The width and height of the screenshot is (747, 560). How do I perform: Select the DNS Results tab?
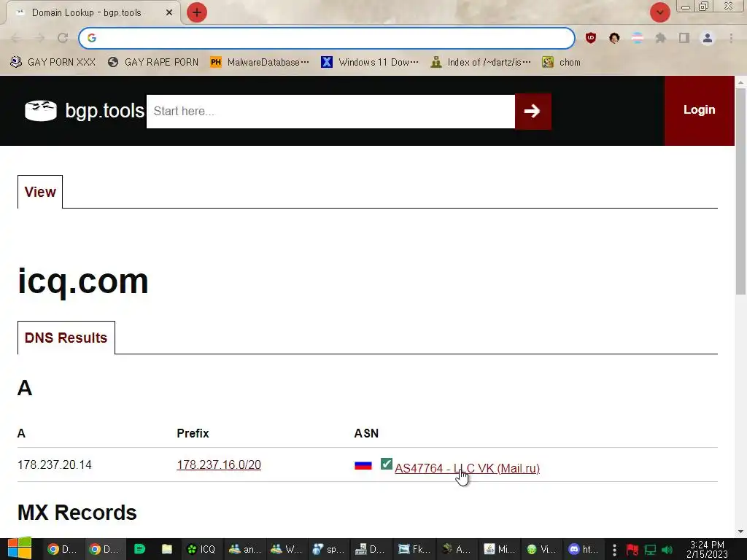(x=66, y=338)
